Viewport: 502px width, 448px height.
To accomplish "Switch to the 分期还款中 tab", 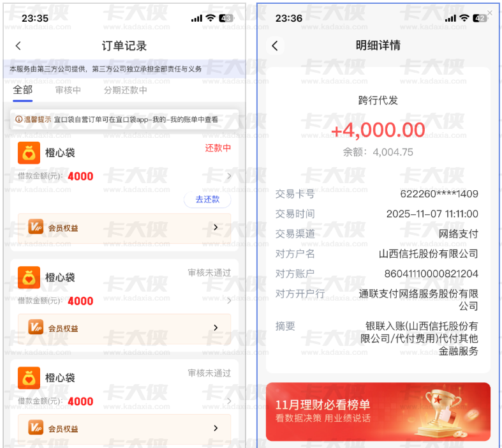I will click(125, 91).
